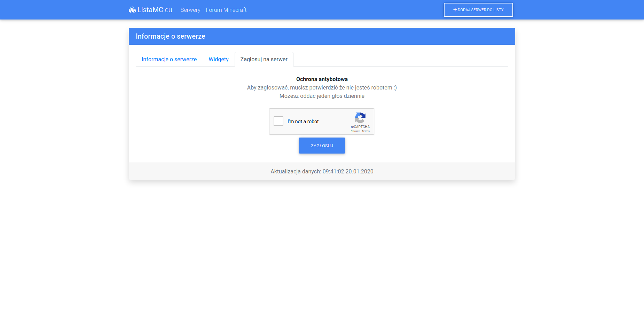644x328 pixels.
Task: Click the blue Informacje o serwerze panel header
Action: (322, 37)
